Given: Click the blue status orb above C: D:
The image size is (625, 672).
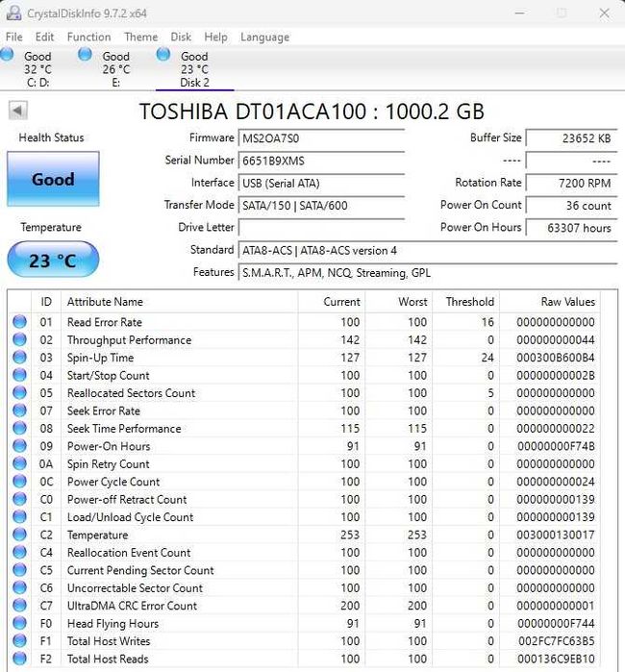Looking at the screenshot, I should 7,55.
